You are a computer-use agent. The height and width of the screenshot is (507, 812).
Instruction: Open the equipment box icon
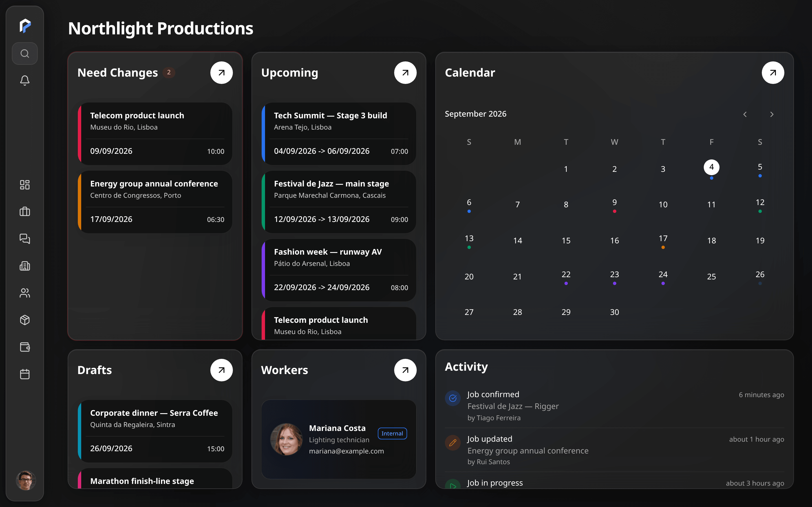click(25, 320)
